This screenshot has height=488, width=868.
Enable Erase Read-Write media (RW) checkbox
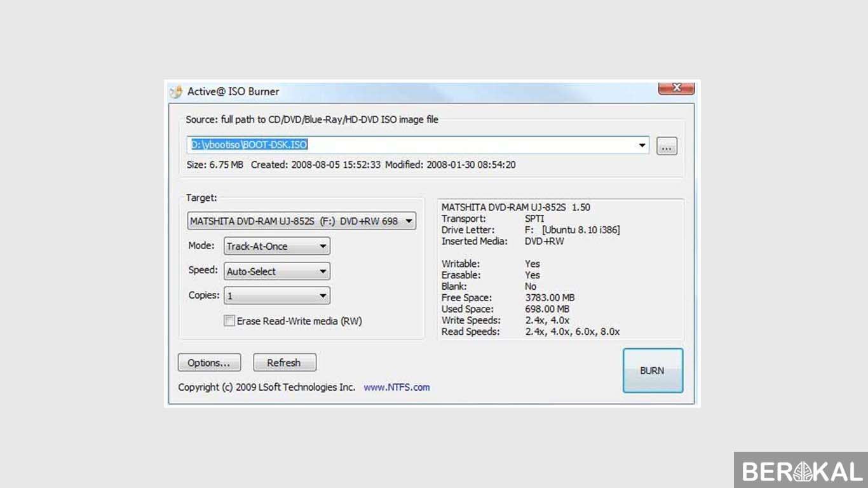(x=229, y=321)
